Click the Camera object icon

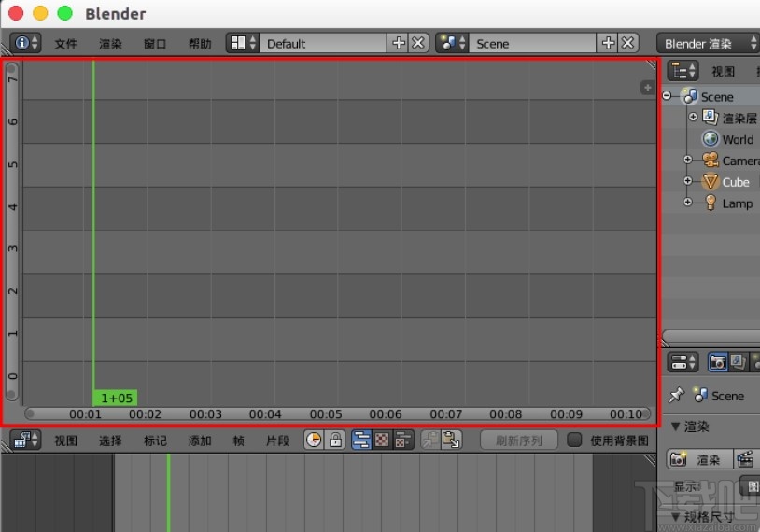[711, 161]
